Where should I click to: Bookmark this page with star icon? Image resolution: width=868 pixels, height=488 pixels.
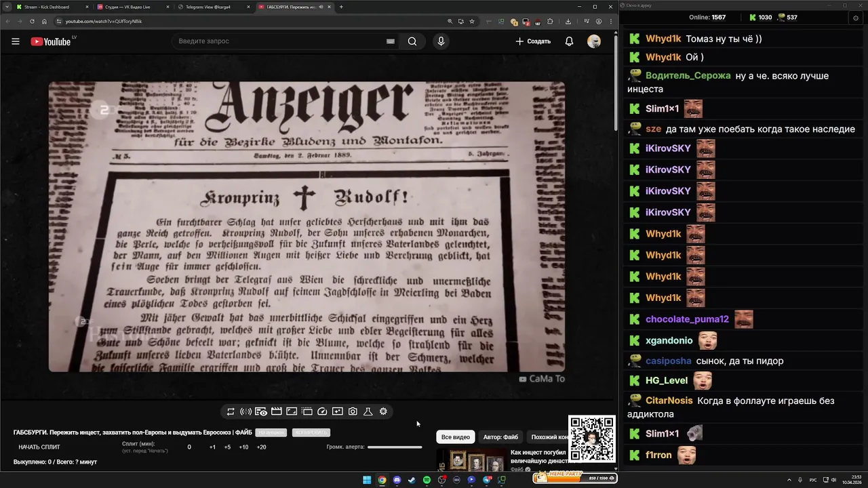[472, 21]
